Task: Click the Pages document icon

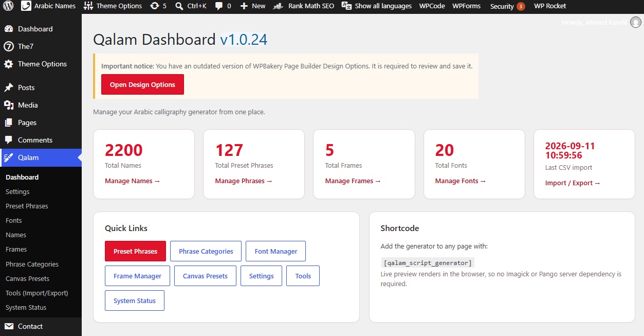Action: coord(9,122)
